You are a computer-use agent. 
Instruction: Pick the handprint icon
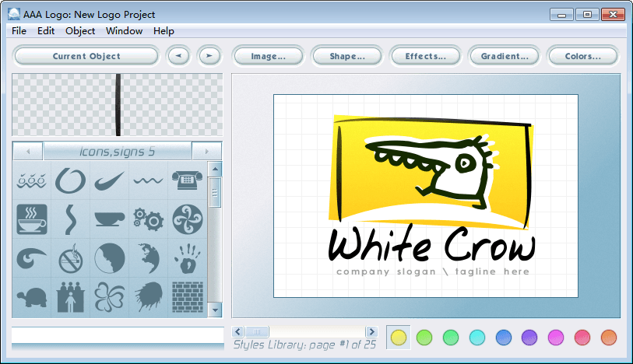click(187, 258)
